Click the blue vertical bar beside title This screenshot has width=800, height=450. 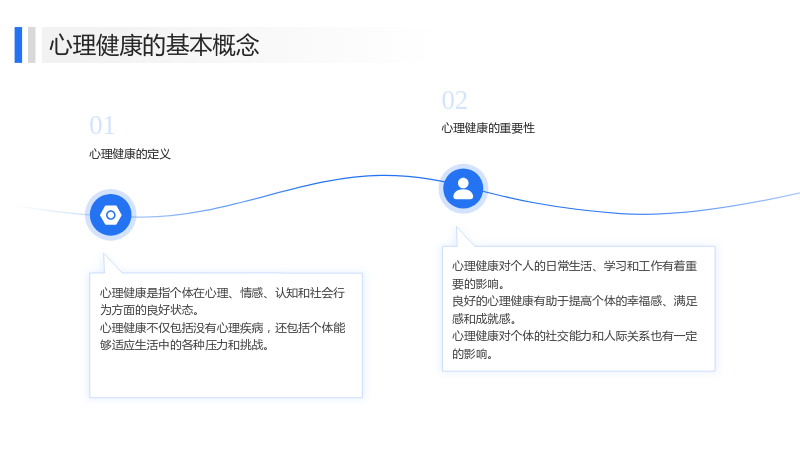[x=18, y=45]
